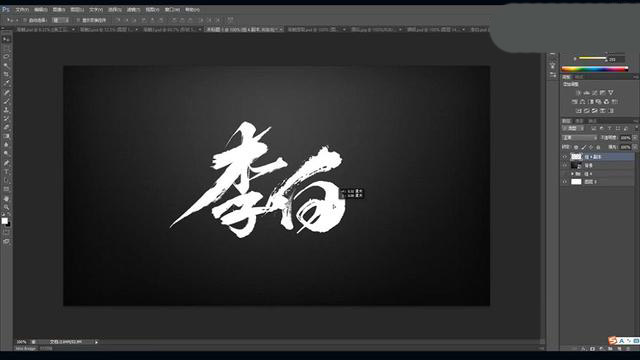Pick a color from the spectrum ramp
Viewport: 640px width, 360px height.
(595, 69)
